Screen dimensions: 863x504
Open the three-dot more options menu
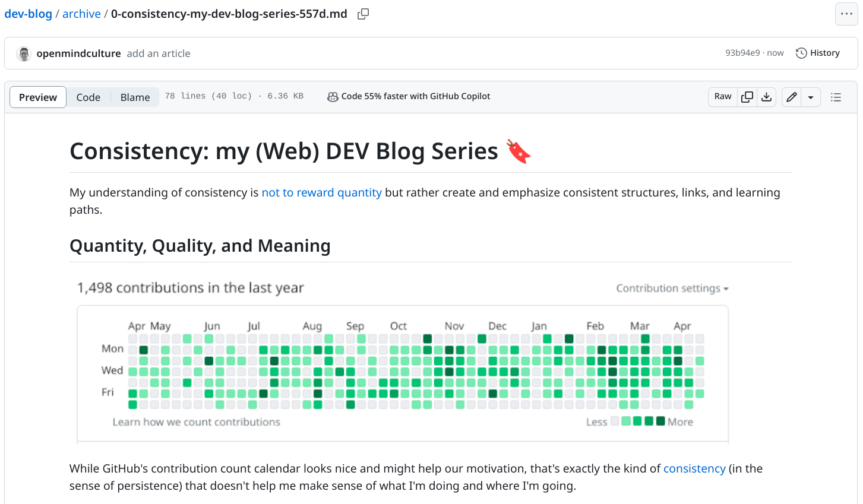pos(846,14)
